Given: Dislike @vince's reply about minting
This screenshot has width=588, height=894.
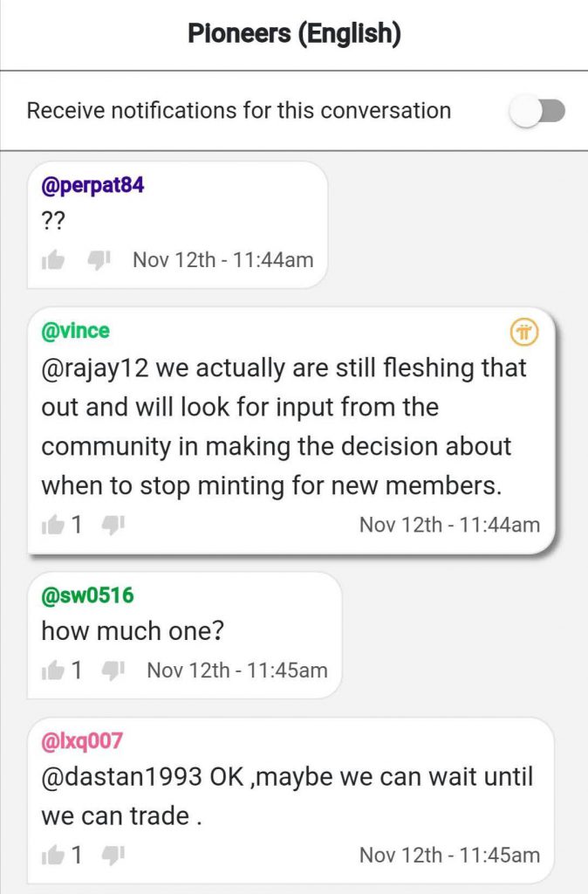Looking at the screenshot, I should pos(113,525).
